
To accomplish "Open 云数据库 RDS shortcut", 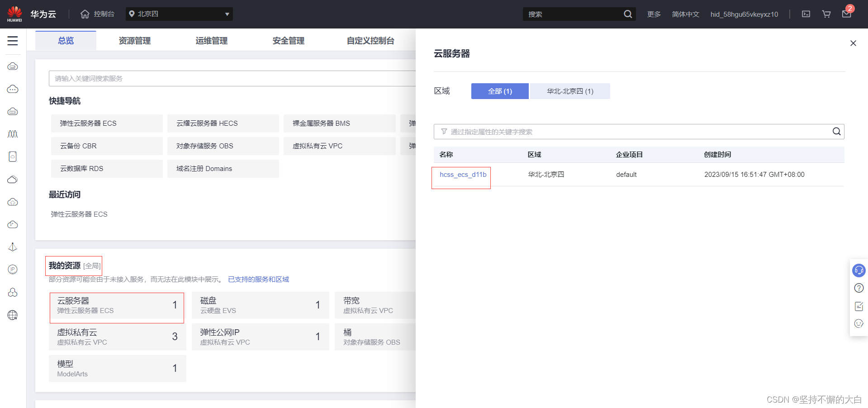I will point(107,168).
